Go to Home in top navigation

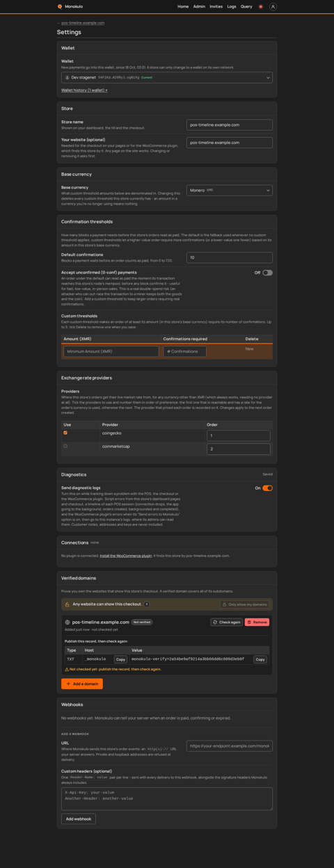point(183,6)
